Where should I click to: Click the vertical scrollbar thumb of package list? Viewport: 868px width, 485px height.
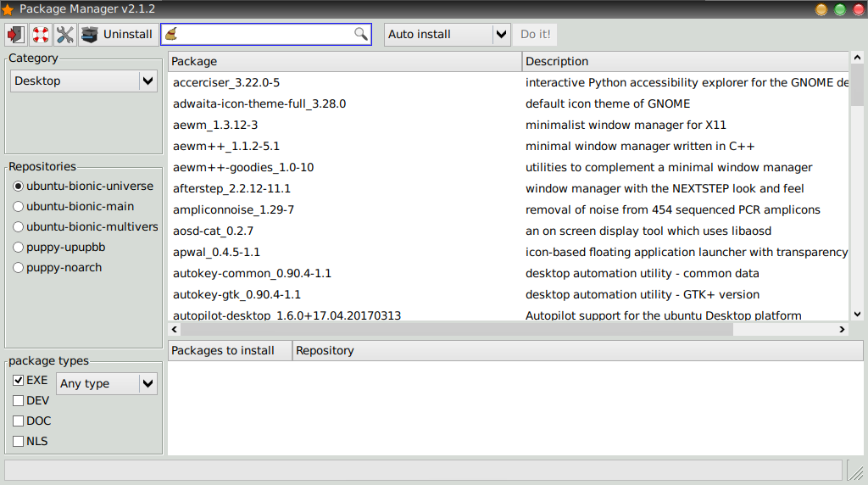(857, 85)
